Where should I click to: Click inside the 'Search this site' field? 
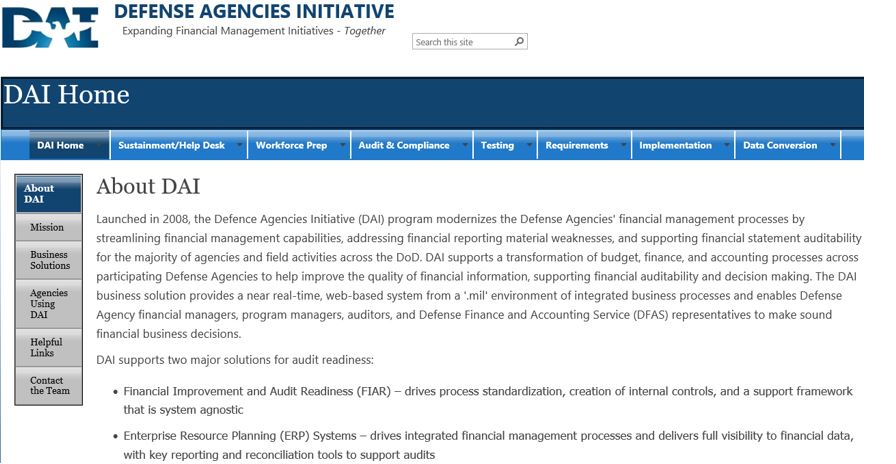pos(461,42)
